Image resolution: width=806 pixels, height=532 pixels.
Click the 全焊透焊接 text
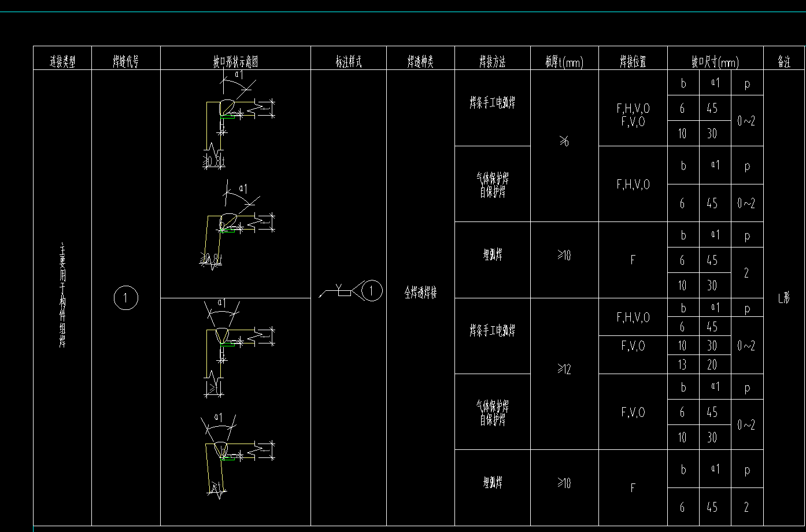tap(420, 293)
